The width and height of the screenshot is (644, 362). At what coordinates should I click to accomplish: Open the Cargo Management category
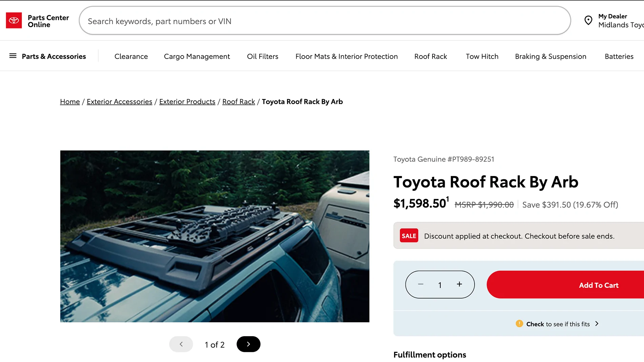[x=197, y=56]
